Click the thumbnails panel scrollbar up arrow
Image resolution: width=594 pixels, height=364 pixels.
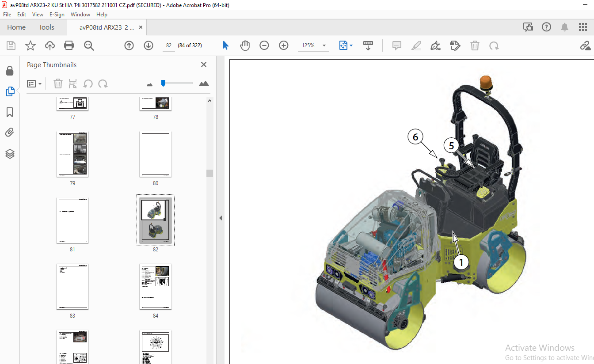pyautogui.click(x=210, y=101)
